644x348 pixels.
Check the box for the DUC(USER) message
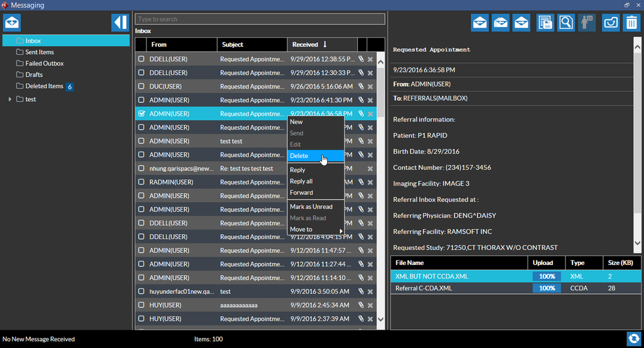tap(142, 86)
